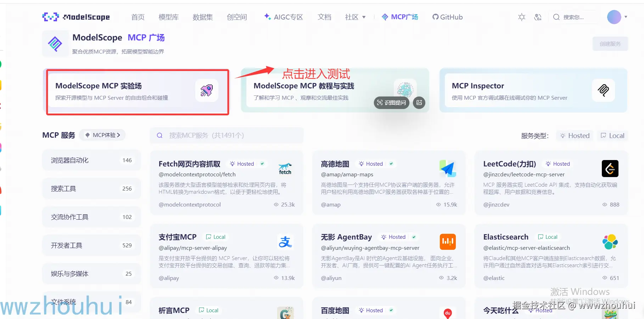Open the 文档 nav item
Viewport: 644px width, 319px height.
[324, 17]
